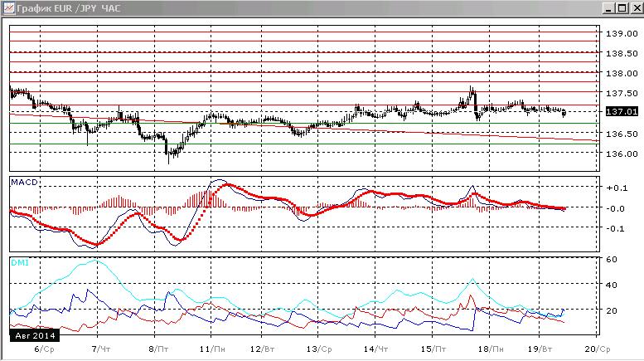The height and width of the screenshot is (361, 644).
Task: Click the 15/Пт date axis label
Action: [433, 349]
